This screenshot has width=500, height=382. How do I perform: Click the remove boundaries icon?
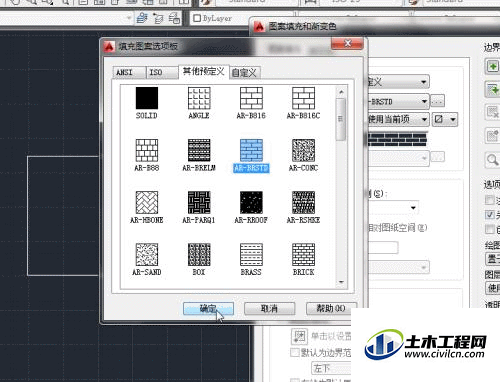click(x=492, y=112)
